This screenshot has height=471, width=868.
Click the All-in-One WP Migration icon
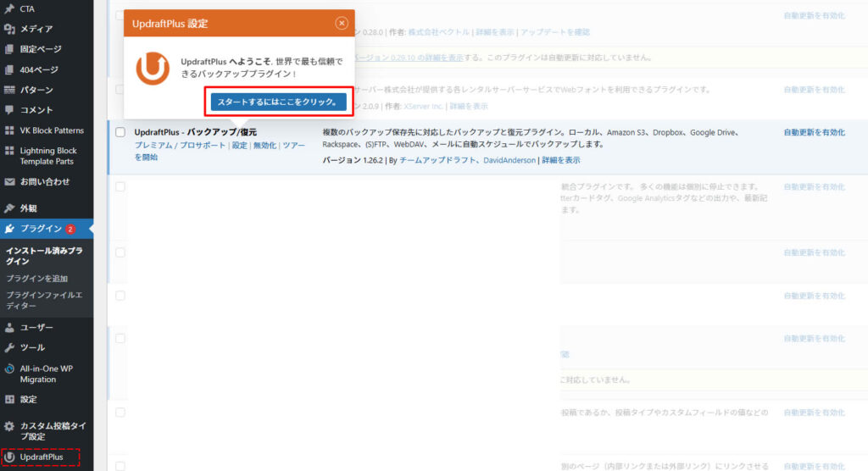(x=9, y=368)
